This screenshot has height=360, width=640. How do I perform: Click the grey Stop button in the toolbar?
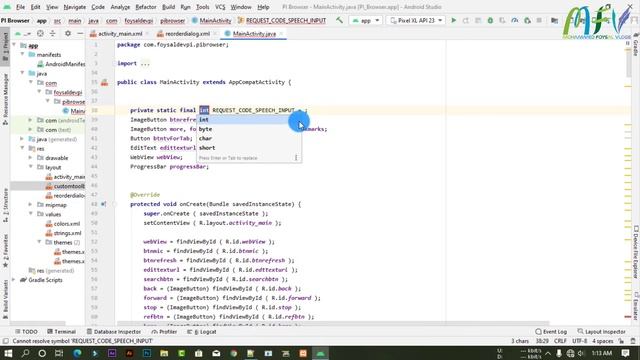pos(539,20)
